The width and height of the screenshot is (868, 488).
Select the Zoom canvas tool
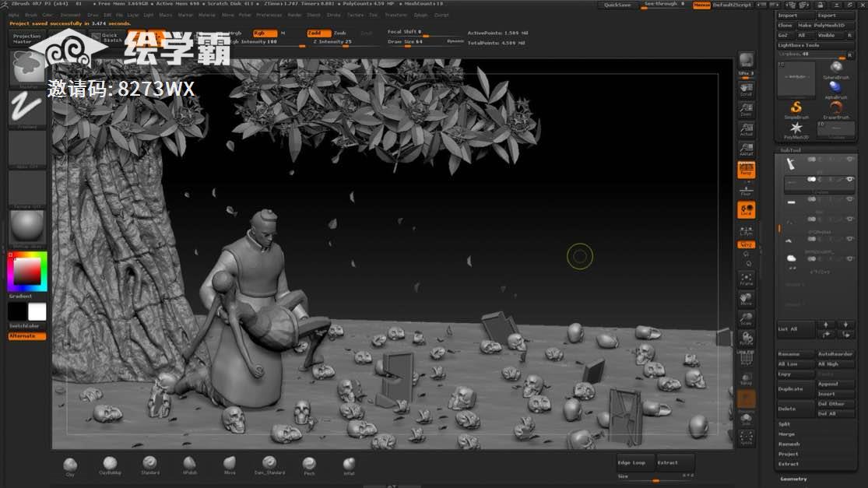click(747, 110)
